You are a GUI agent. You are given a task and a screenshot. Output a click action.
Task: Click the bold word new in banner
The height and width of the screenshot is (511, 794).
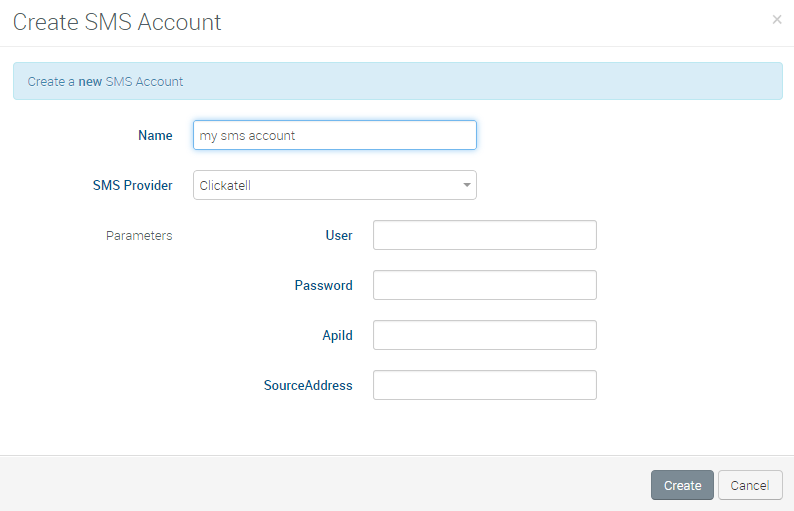click(x=90, y=82)
